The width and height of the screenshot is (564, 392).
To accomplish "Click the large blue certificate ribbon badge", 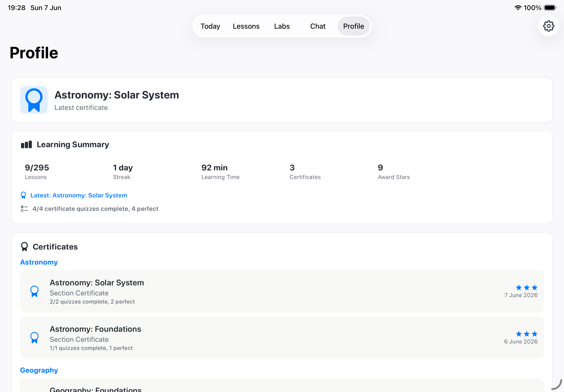I will pyautogui.click(x=34, y=100).
